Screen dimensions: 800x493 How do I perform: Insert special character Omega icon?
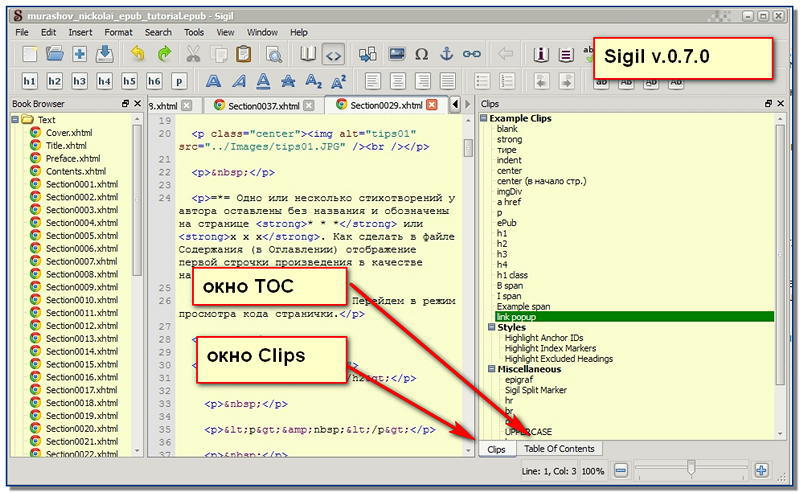point(421,54)
